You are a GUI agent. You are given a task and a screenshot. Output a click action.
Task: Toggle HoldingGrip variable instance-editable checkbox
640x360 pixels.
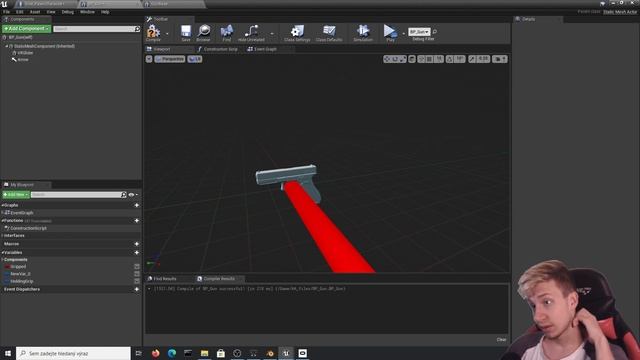click(137, 281)
